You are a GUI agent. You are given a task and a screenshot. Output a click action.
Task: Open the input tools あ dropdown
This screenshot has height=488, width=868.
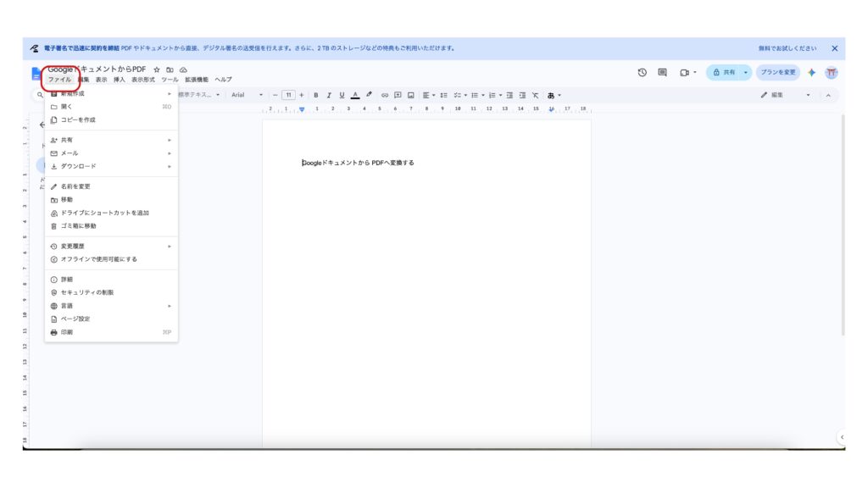[554, 95]
